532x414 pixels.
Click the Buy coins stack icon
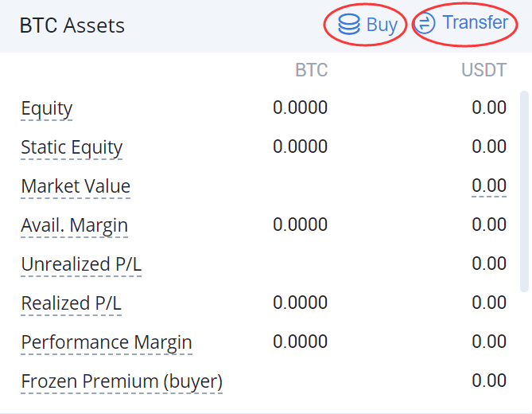tap(349, 24)
